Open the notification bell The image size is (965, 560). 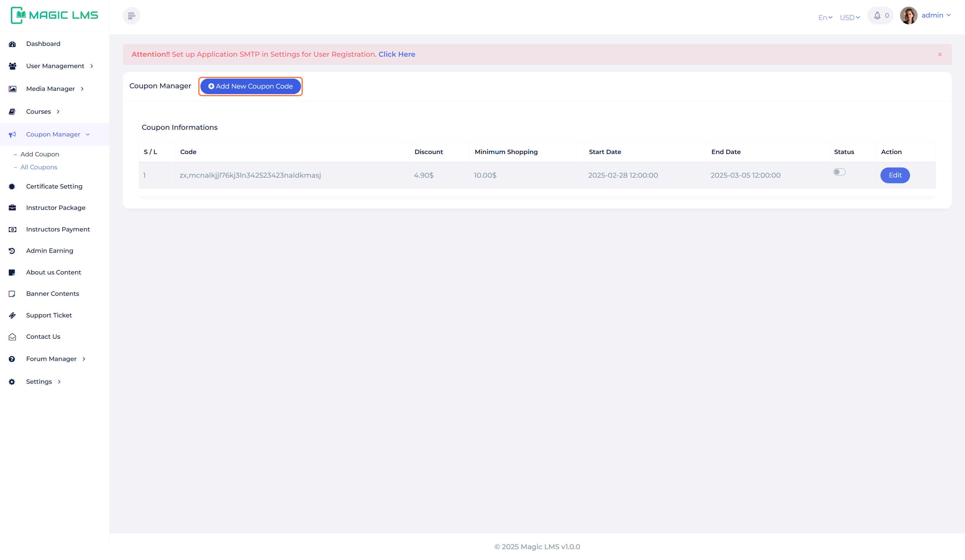[x=877, y=16]
